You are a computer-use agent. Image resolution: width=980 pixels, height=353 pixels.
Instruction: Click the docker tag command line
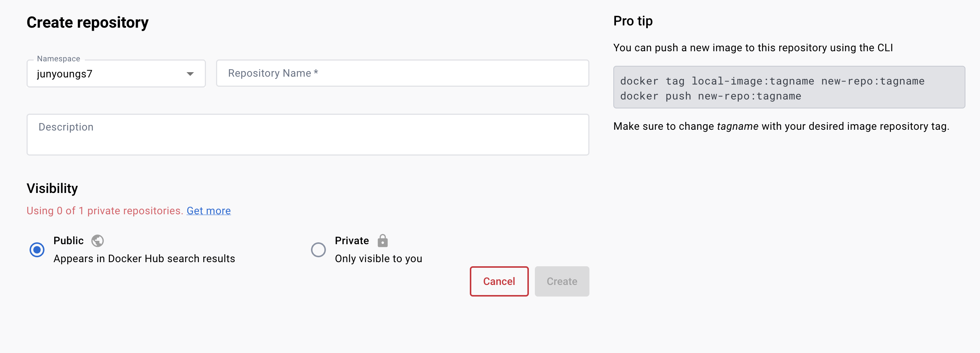pos(772,81)
